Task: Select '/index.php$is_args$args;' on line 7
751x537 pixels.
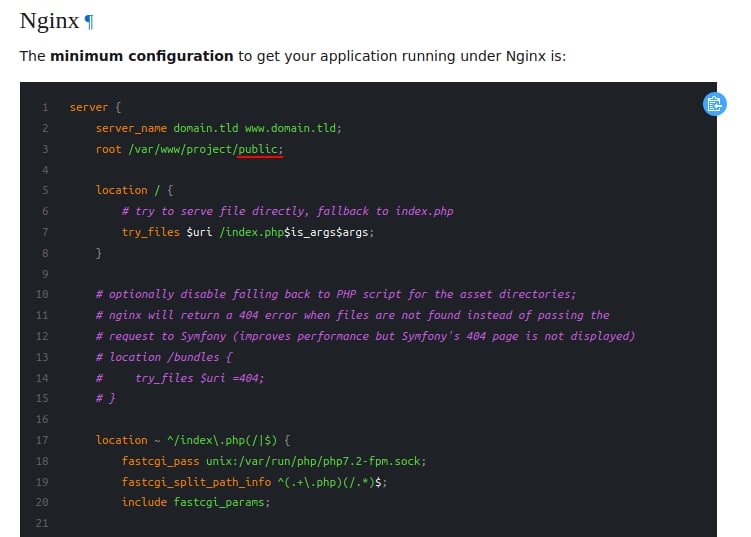Action: coord(296,232)
